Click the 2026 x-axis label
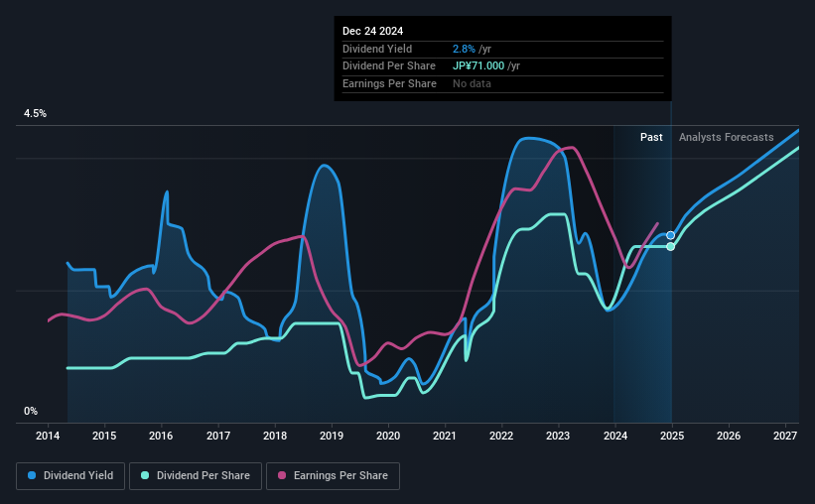815x504 pixels. pos(729,436)
